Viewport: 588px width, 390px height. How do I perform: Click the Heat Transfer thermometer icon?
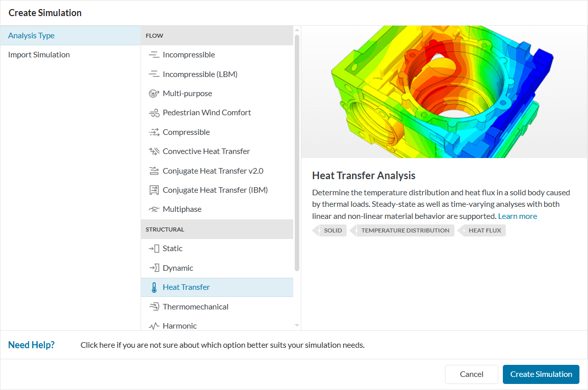tap(154, 287)
